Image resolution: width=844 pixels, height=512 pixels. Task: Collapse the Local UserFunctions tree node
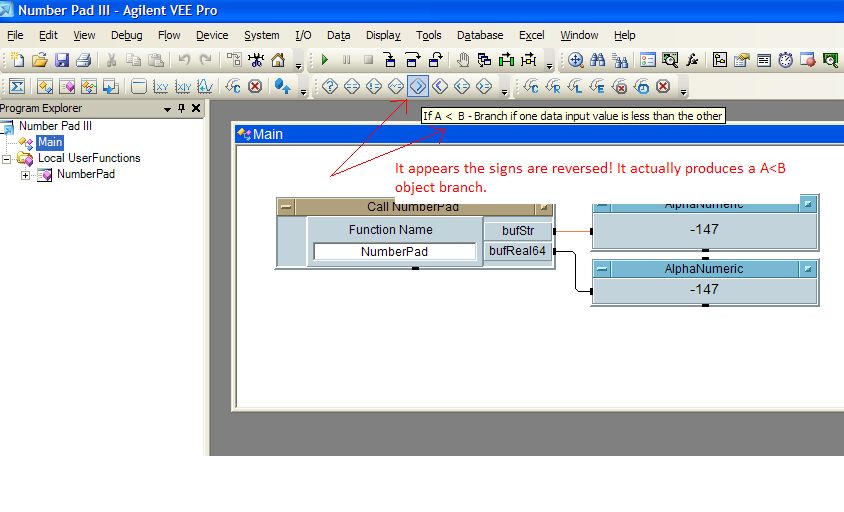(8, 158)
